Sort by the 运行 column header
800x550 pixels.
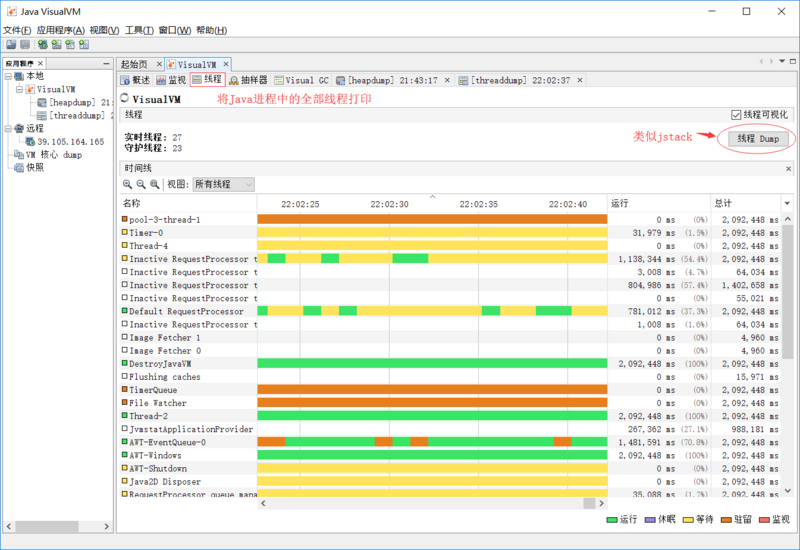point(659,203)
